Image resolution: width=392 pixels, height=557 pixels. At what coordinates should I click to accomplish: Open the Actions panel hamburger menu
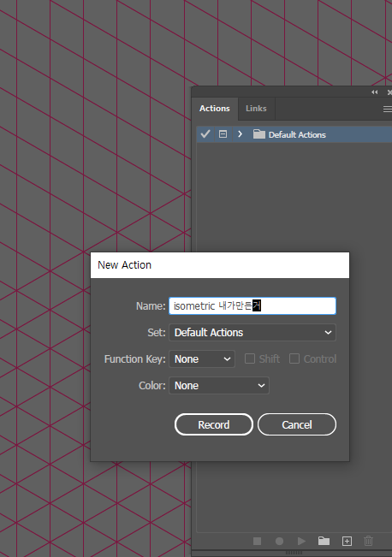[388, 109]
